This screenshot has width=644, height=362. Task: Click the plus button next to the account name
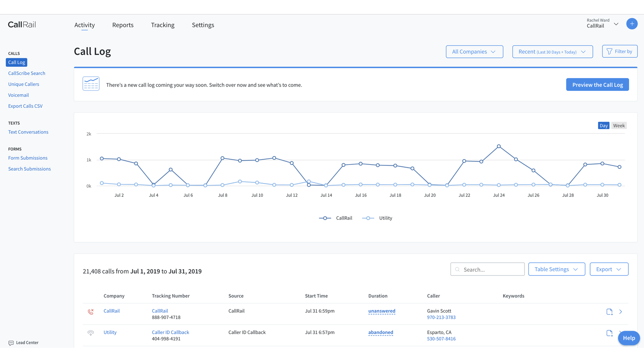pos(632,24)
